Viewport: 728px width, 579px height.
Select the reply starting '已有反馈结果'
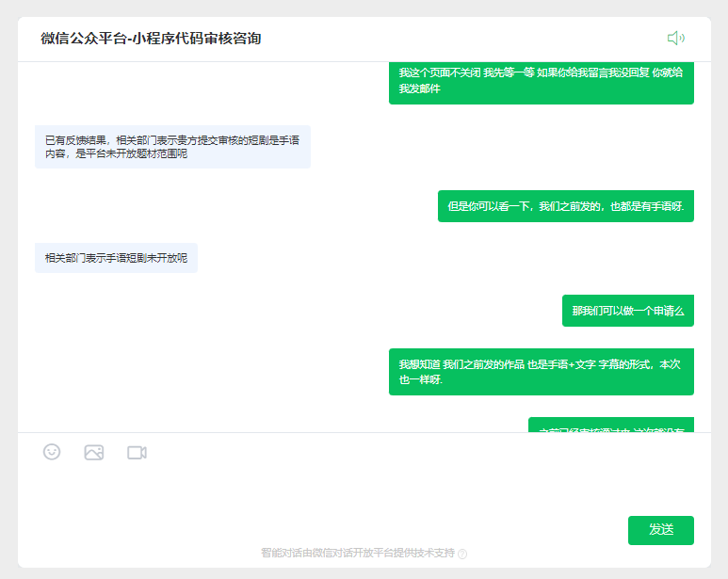click(x=172, y=147)
